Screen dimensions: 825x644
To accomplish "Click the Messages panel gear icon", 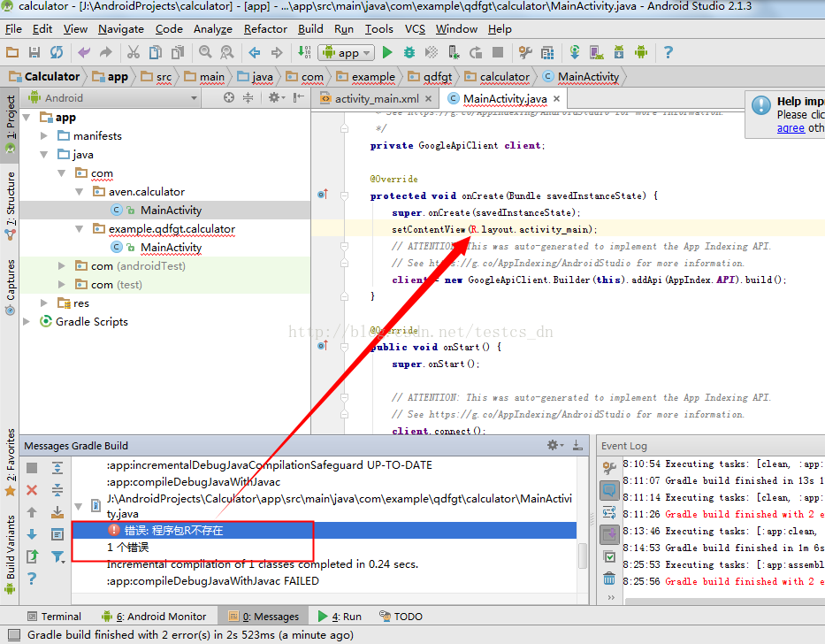I will click(x=554, y=446).
